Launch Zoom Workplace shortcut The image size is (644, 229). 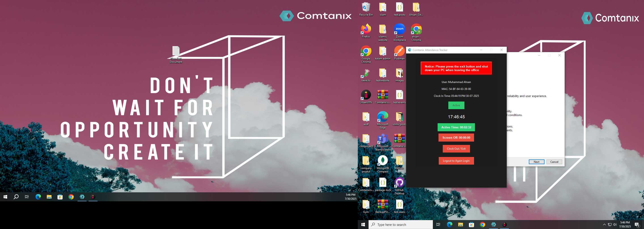coord(399,33)
